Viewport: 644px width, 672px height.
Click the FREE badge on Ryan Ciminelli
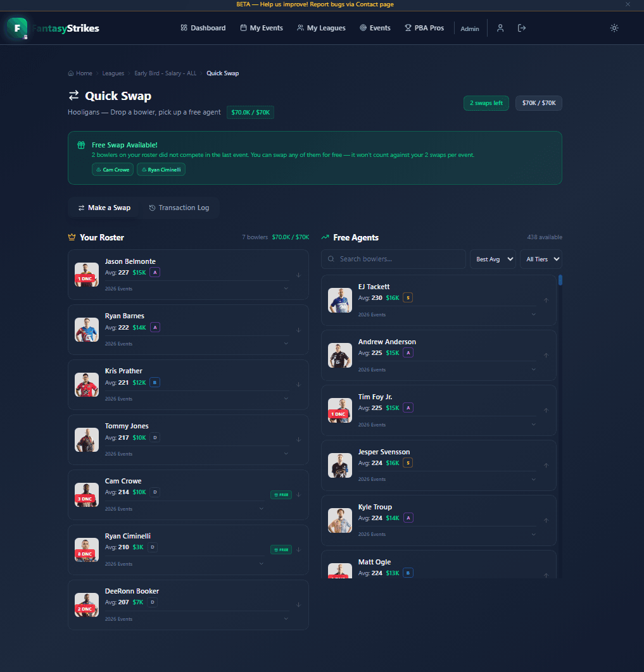coord(281,549)
